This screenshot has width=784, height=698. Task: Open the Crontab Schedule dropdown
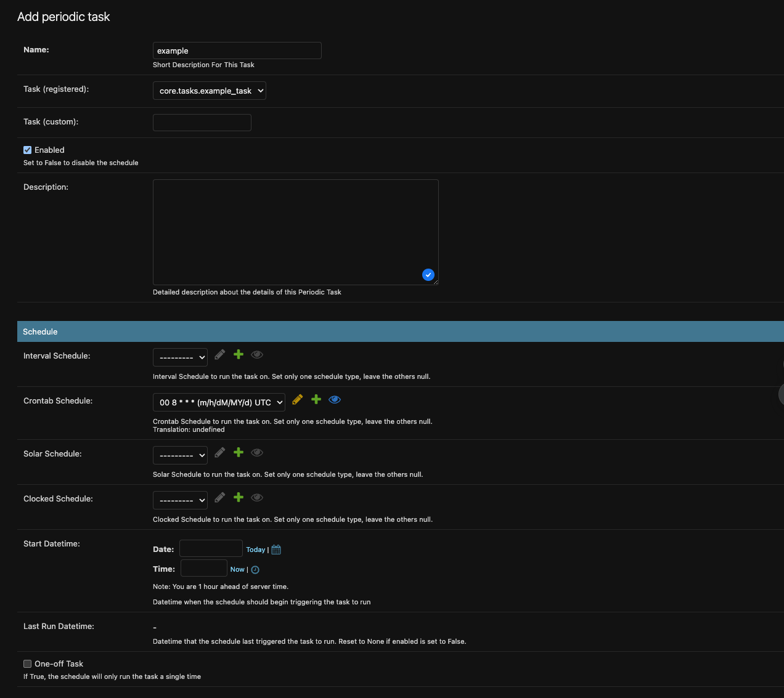(x=219, y=402)
